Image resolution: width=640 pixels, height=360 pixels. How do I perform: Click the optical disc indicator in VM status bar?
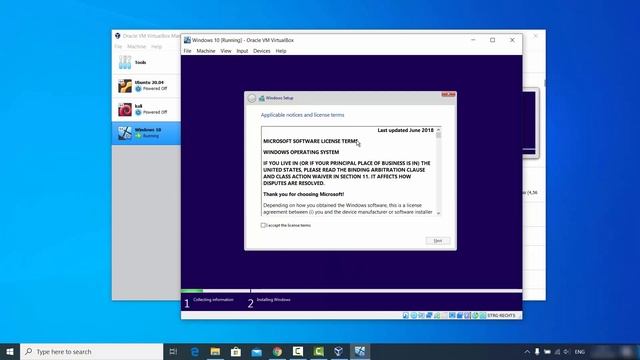(x=413, y=316)
